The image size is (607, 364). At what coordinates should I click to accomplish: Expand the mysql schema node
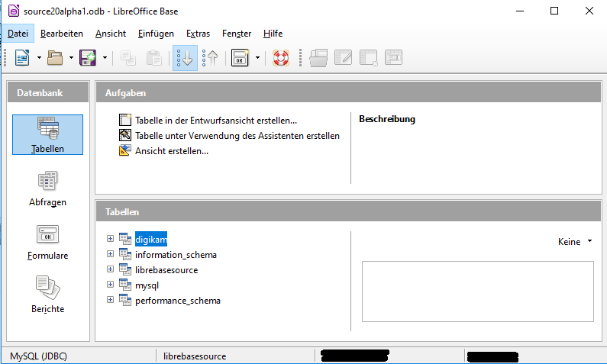(x=110, y=285)
